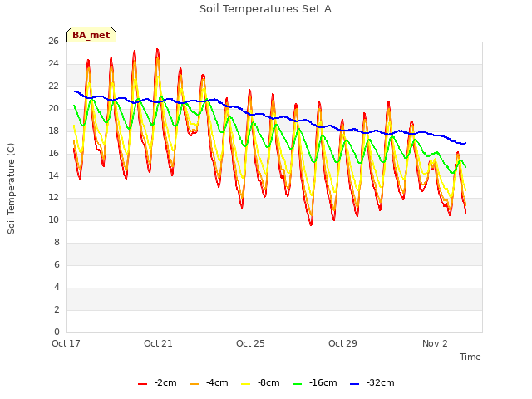The image size is (532, 399).
Task: Click the Oct 29 x-axis tick label
Action: point(342,343)
